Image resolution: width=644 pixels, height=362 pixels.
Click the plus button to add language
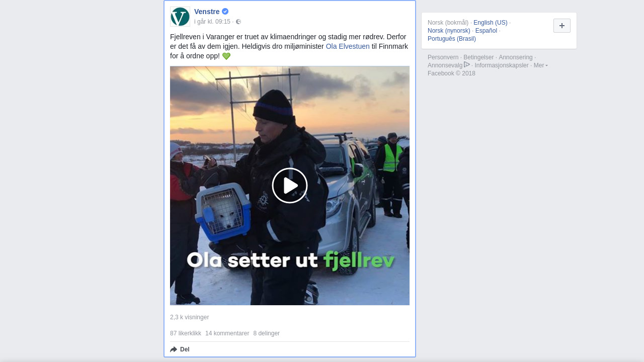point(562,26)
